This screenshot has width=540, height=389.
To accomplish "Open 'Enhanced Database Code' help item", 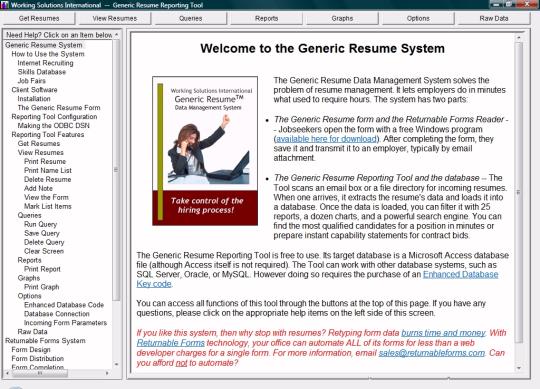I will 64,305.
